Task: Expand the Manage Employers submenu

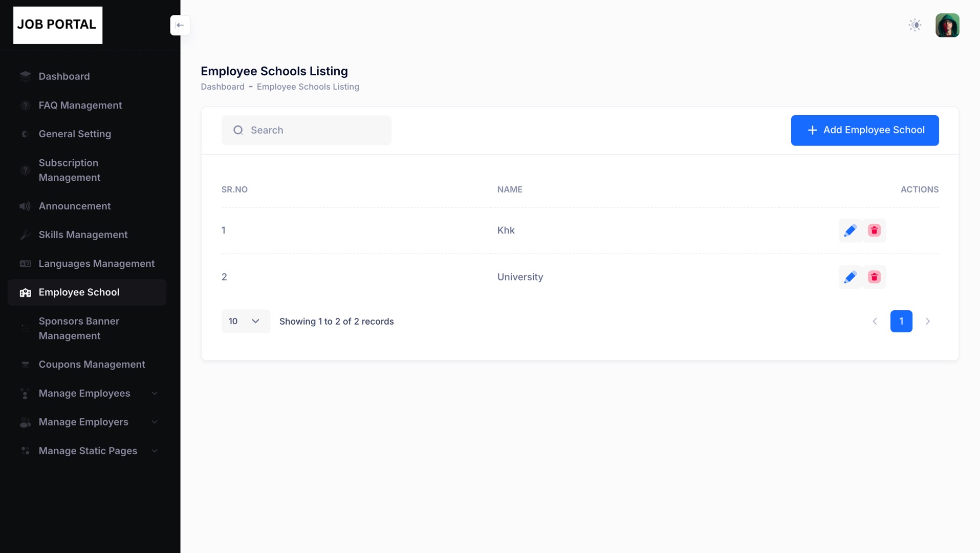Action: pos(154,422)
